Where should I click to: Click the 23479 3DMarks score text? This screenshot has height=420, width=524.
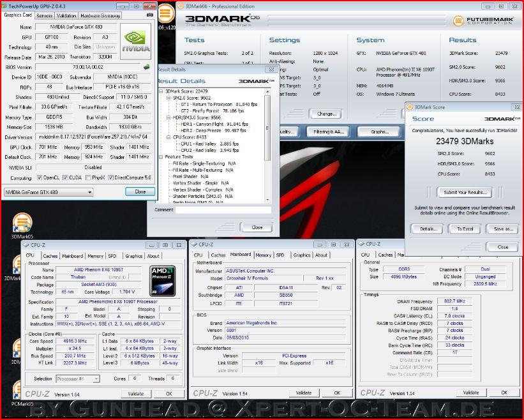[465, 141]
